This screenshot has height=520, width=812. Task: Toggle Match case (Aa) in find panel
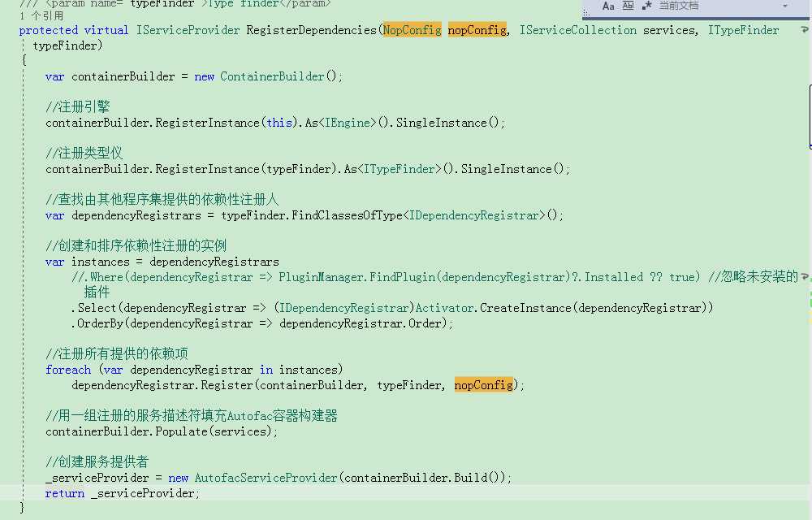tap(608, 6)
